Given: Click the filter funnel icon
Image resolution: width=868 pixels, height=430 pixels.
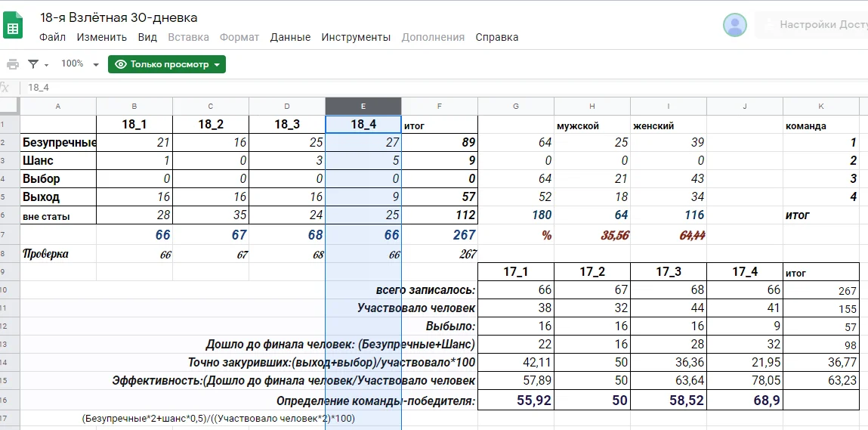Looking at the screenshot, I should 33,64.
